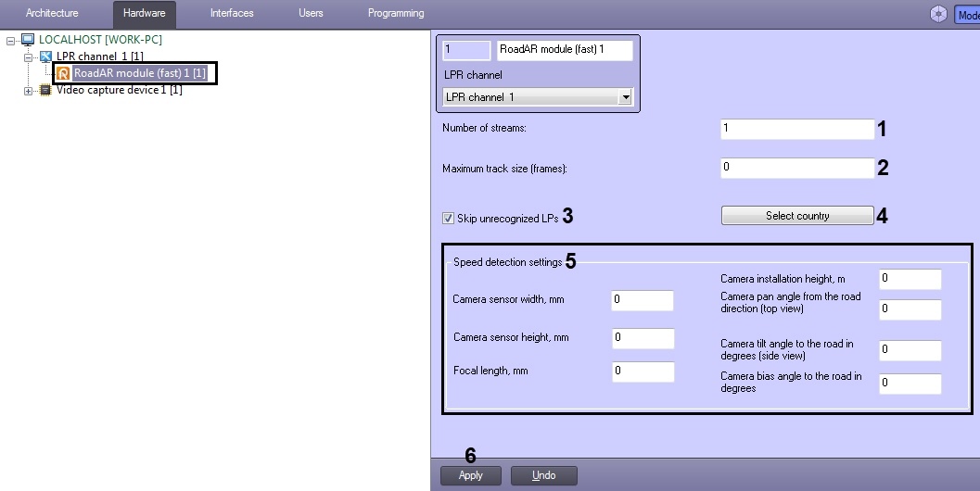Click the Number of streams field
Viewport: 980px width, 491px height.
(x=796, y=129)
